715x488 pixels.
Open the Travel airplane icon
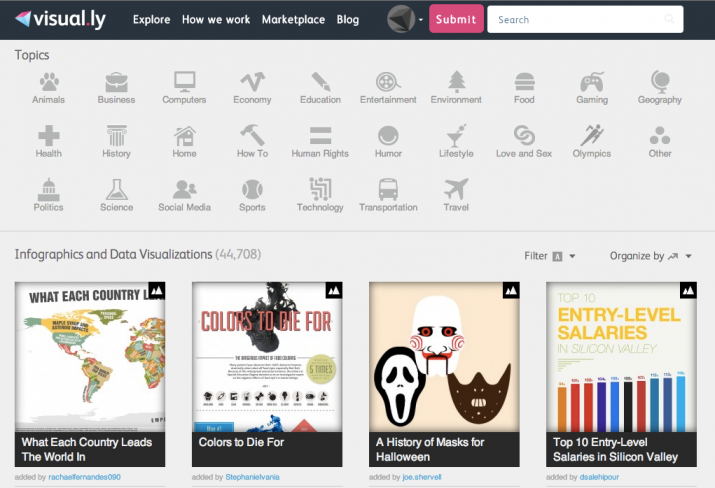pos(456,189)
